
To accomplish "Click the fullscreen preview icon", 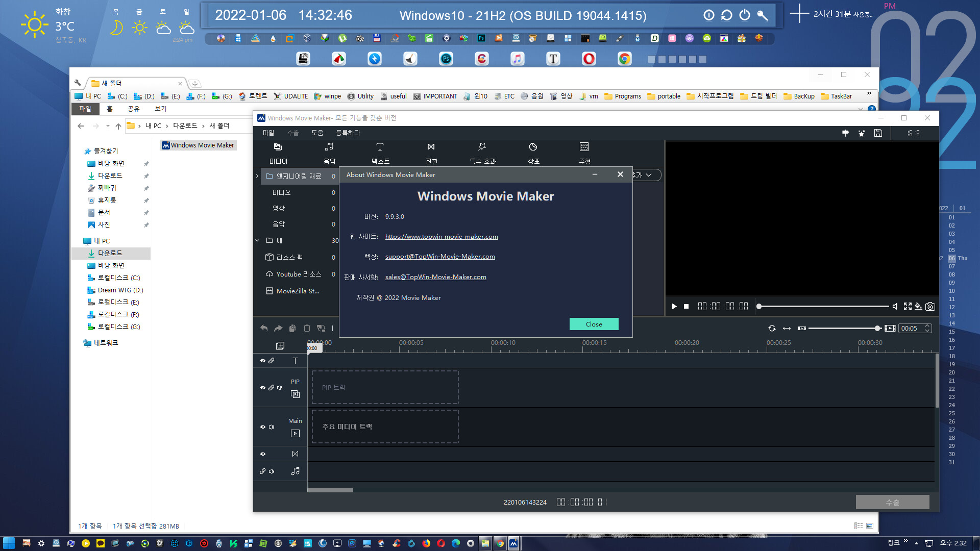I will point(908,307).
